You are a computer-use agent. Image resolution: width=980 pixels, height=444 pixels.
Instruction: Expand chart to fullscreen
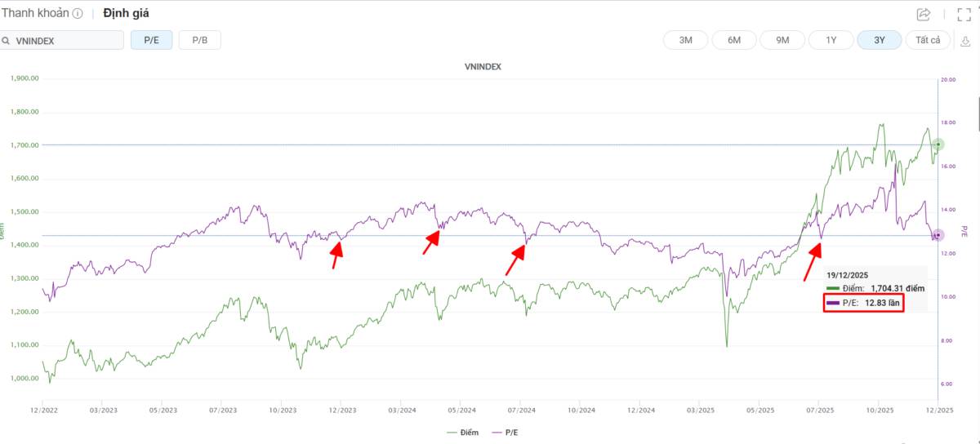click(x=964, y=14)
